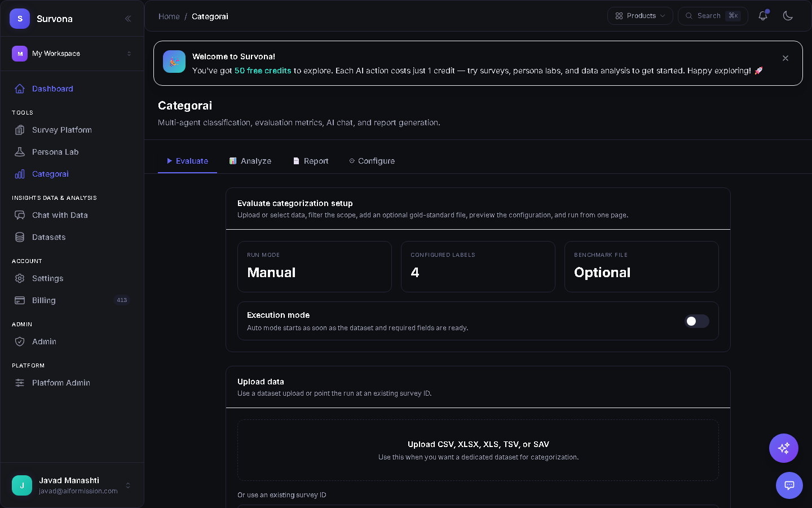Screen dimensions: 812x508
Task: Dismiss the Welcome to Survona banner
Action: 785,58
